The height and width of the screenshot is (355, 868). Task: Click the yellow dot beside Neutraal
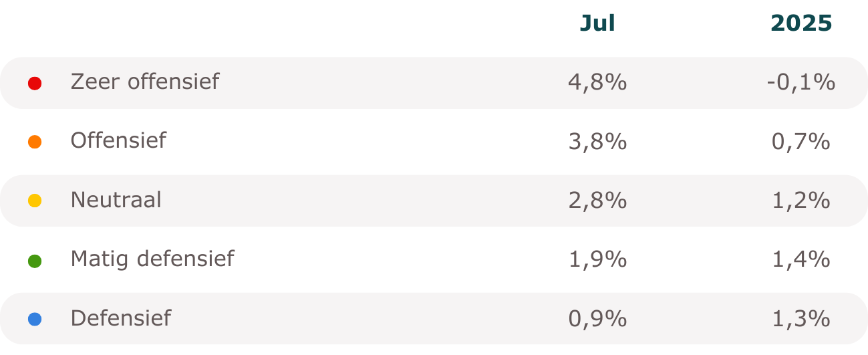[x=35, y=201]
